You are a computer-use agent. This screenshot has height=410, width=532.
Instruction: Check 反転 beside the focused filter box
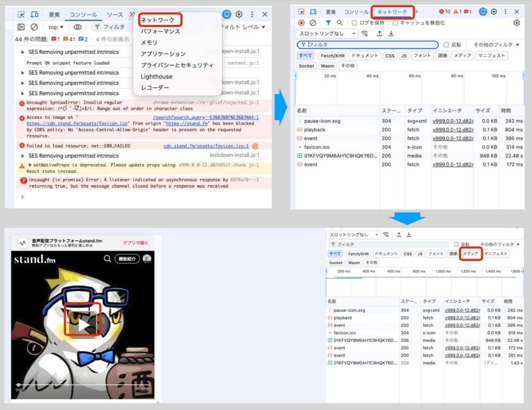tap(446, 45)
